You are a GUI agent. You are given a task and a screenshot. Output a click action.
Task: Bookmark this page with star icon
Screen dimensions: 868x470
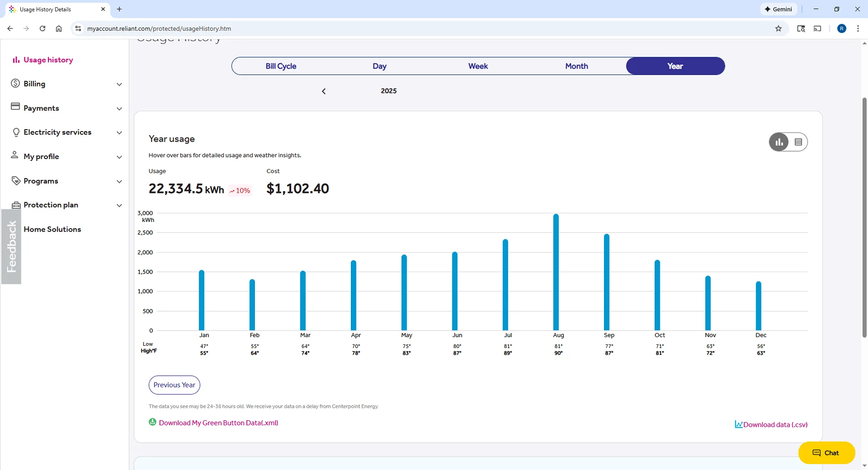coord(778,28)
